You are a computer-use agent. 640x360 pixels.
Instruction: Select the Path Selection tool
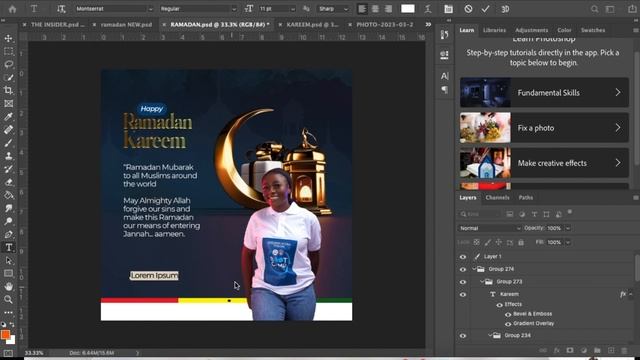[x=8, y=260]
